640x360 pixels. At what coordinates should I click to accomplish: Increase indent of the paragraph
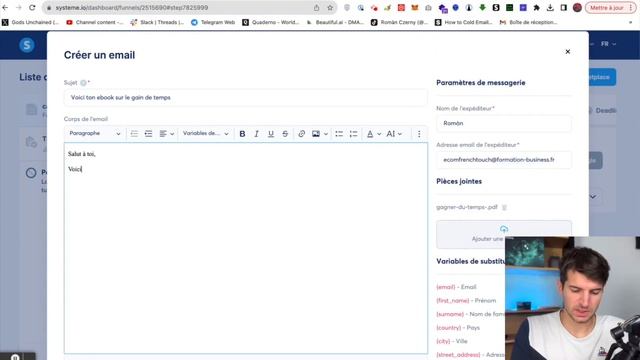pos(148,133)
